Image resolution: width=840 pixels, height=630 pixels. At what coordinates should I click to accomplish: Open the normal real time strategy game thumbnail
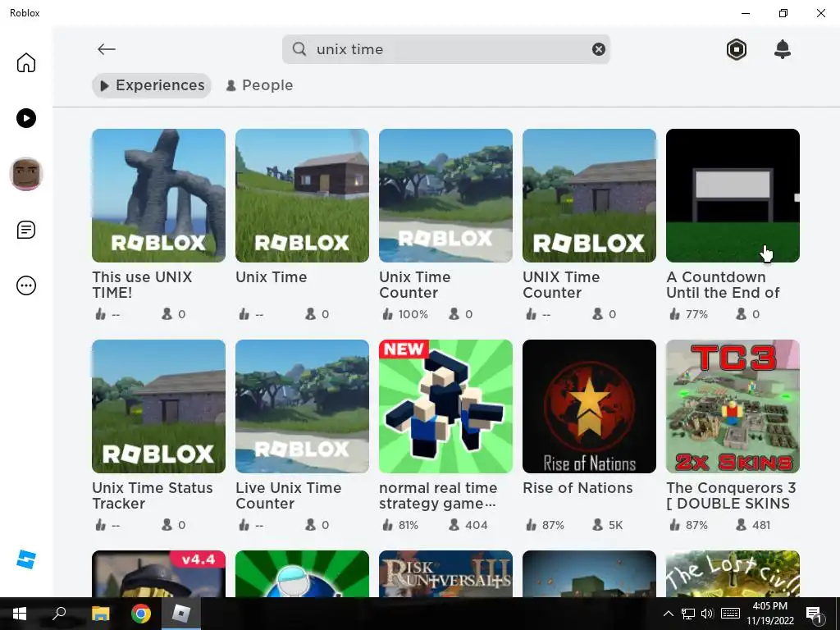tap(445, 407)
